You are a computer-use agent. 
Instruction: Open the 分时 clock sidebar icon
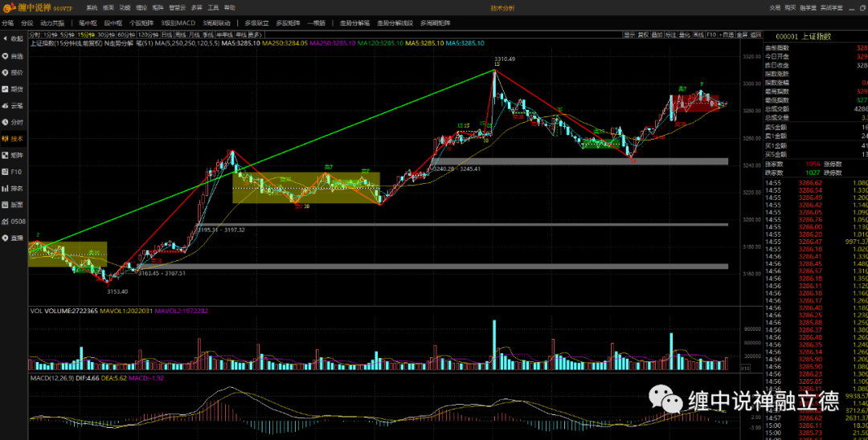(x=13, y=122)
